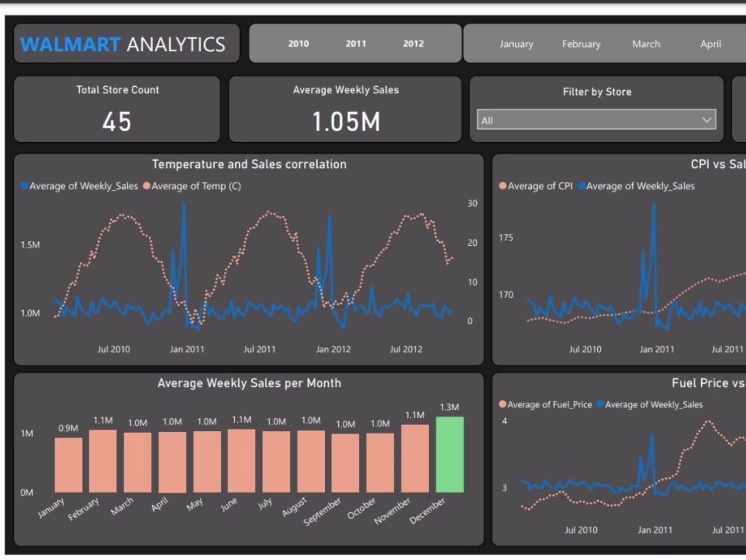Select the November bar in the monthly sales chart
Screen dimensions: 746x560
[x=415, y=458]
